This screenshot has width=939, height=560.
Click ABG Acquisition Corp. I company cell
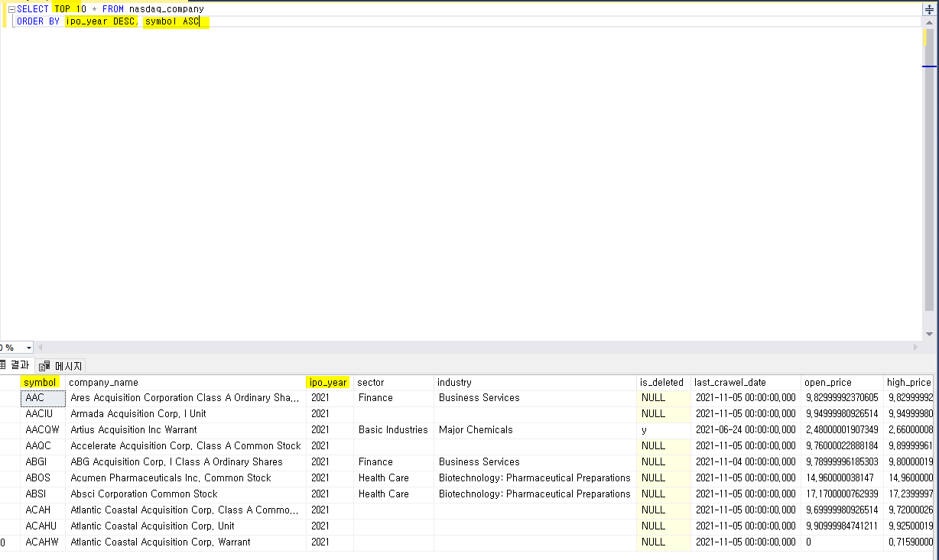coord(186,462)
